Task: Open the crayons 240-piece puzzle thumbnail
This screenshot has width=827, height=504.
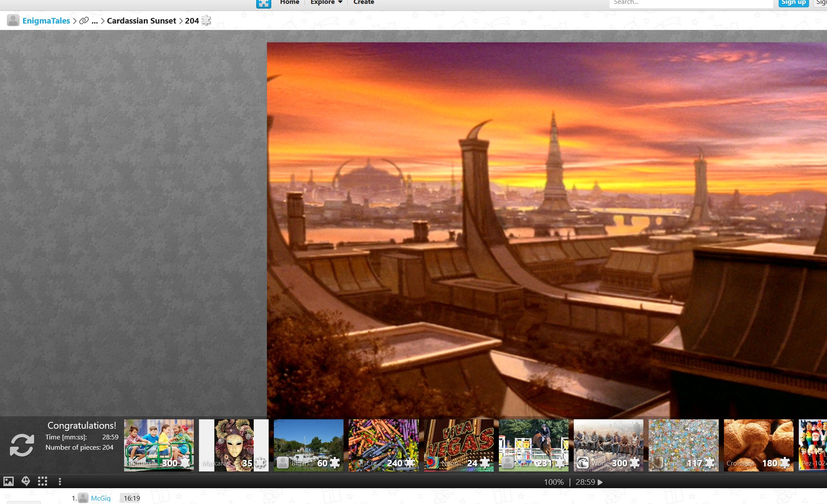Action: tap(384, 445)
